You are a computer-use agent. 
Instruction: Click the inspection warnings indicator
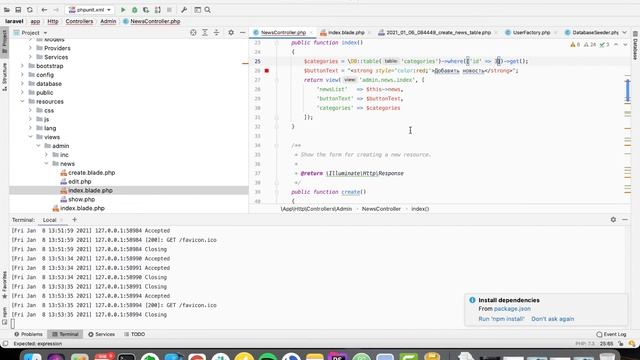590,44
